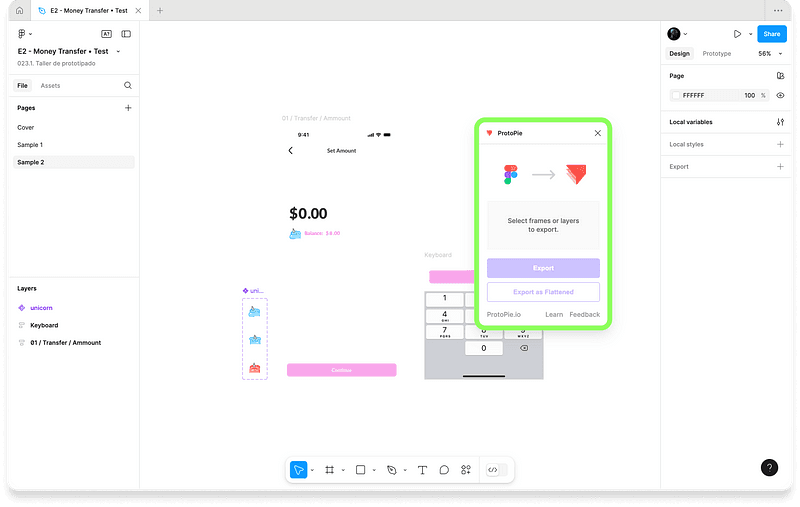This screenshot has height=507, width=800.
Task: Open the Pen tool options dropdown arrow
Action: pos(405,470)
